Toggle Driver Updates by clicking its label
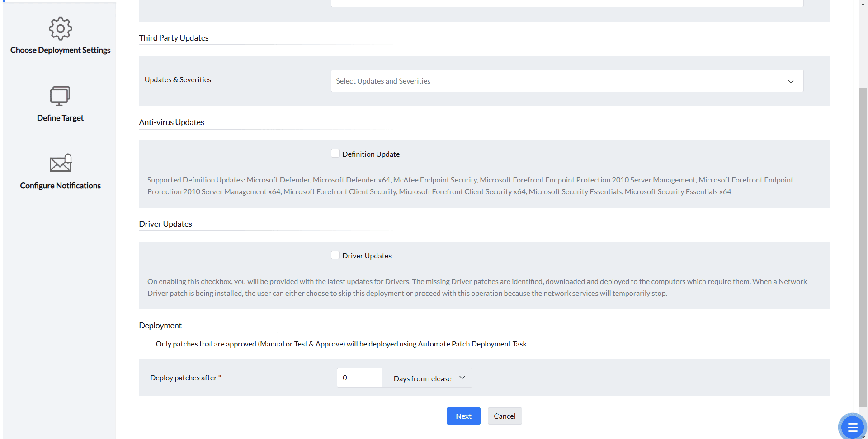Viewport: 868px width, 439px height. [x=367, y=255]
